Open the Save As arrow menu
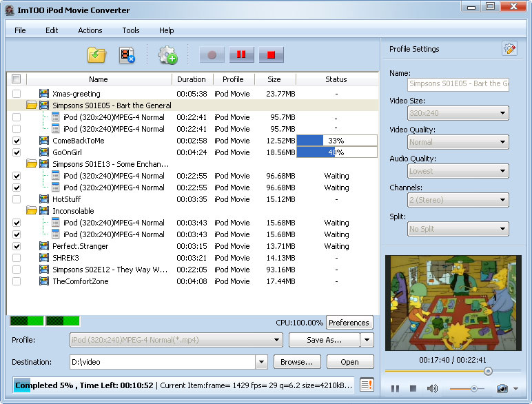Screen dimensions: 532x404 (367, 340)
